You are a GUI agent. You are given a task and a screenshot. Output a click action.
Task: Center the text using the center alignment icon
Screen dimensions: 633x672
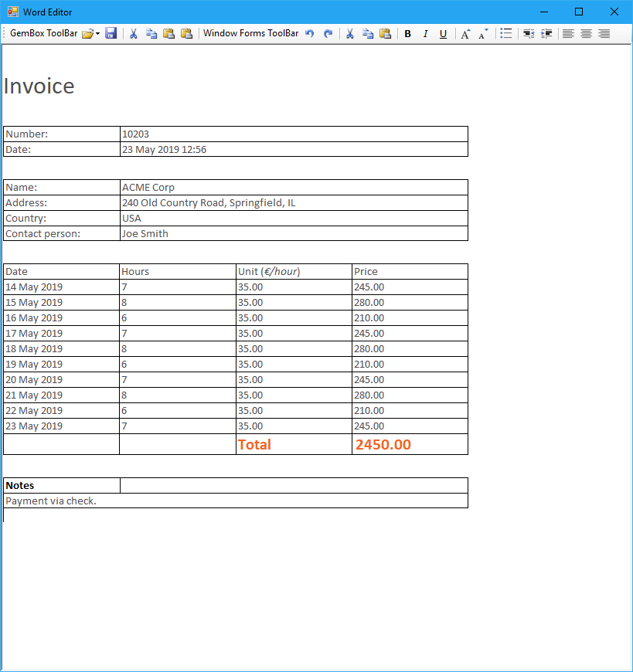(586, 33)
